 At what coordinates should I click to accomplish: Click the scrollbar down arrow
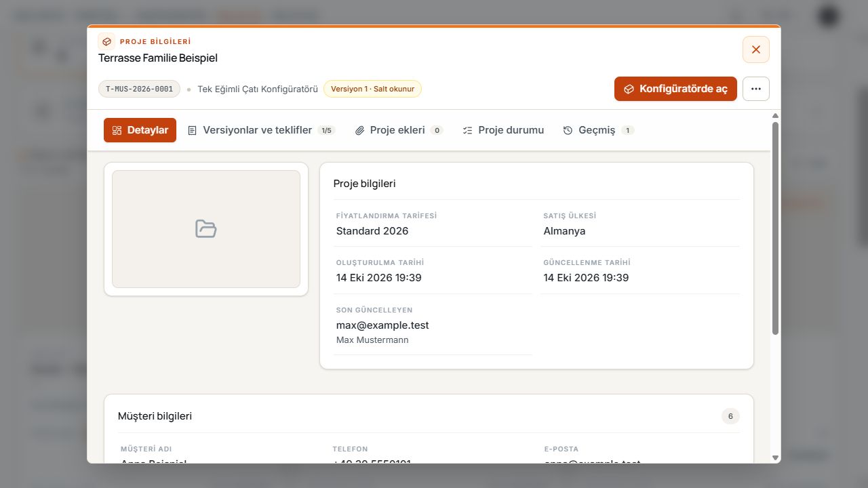[x=776, y=458]
